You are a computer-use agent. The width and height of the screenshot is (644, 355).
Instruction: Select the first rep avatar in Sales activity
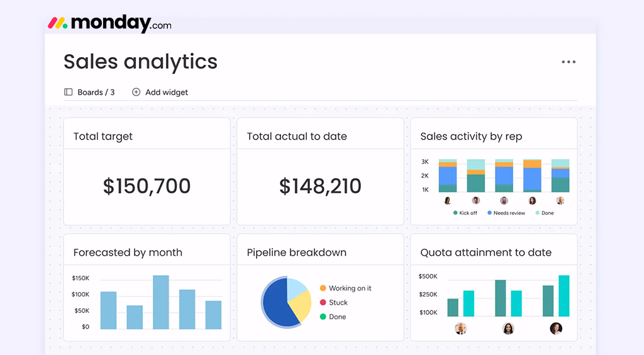click(448, 200)
